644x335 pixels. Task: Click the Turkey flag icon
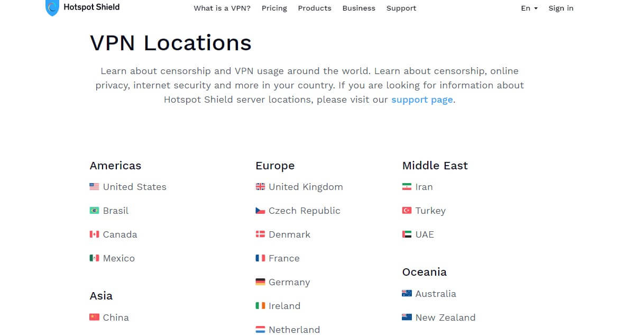(407, 211)
